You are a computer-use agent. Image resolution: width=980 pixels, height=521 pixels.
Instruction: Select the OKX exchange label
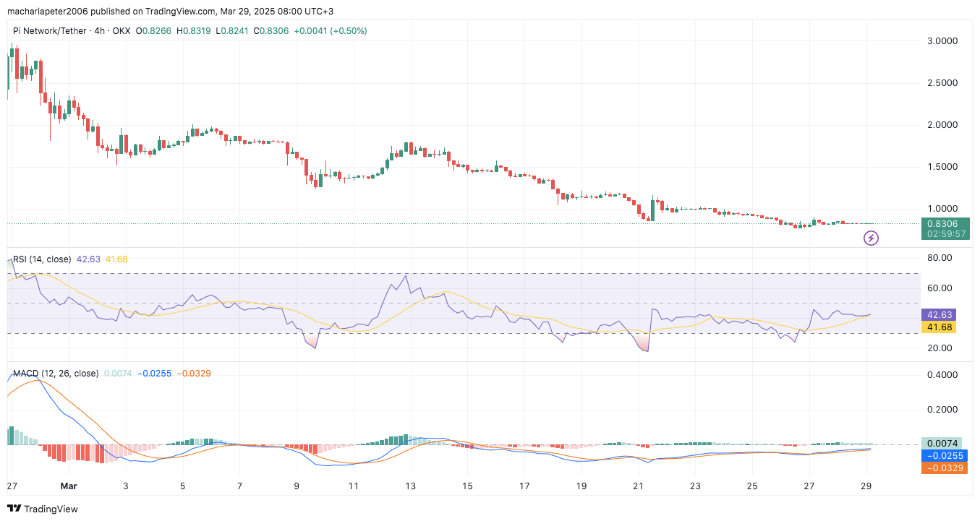(121, 31)
